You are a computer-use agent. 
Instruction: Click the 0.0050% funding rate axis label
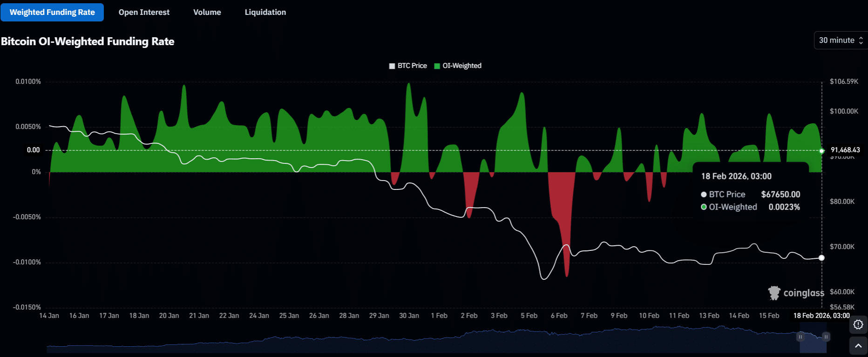point(28,127)
